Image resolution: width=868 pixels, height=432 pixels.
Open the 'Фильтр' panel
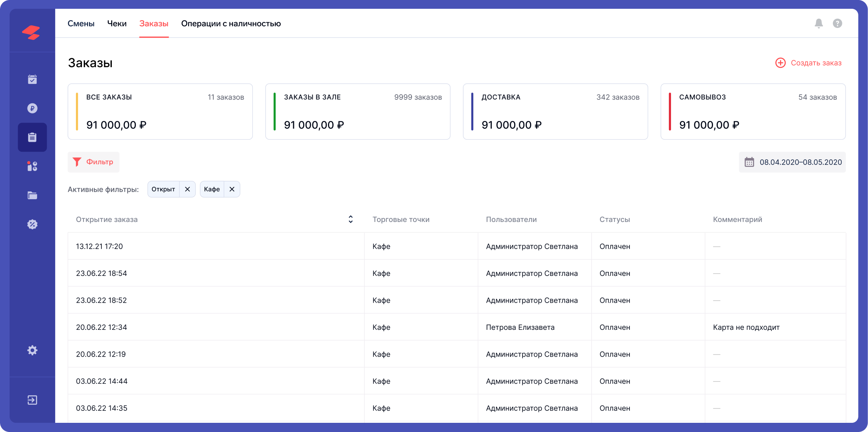(x=93, y=162)
